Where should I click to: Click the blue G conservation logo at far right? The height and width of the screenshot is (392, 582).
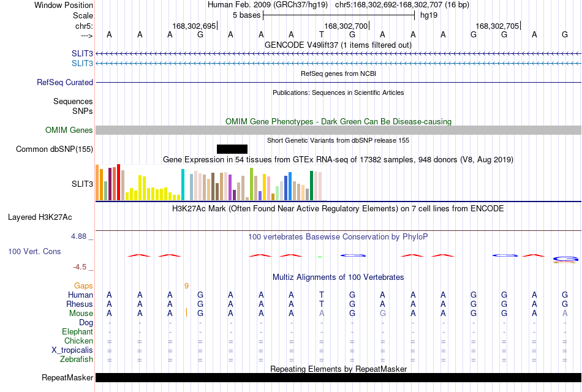565,258
